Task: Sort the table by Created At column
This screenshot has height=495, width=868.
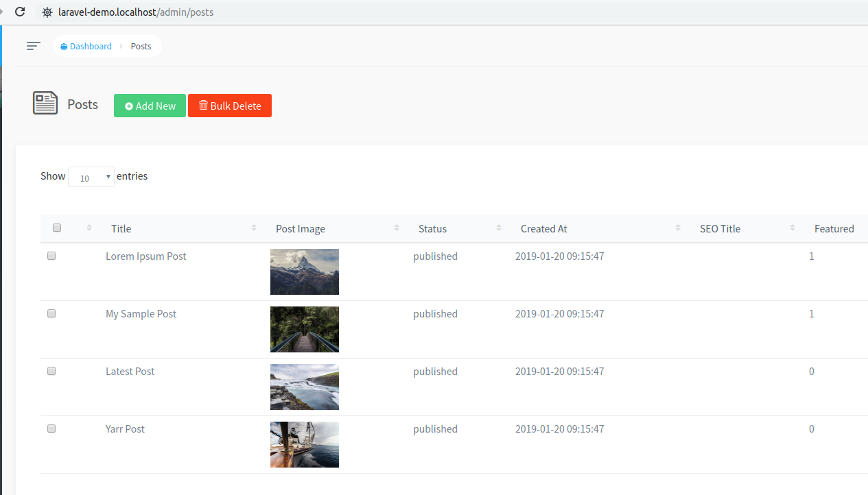Action: [x=677, y=228]
